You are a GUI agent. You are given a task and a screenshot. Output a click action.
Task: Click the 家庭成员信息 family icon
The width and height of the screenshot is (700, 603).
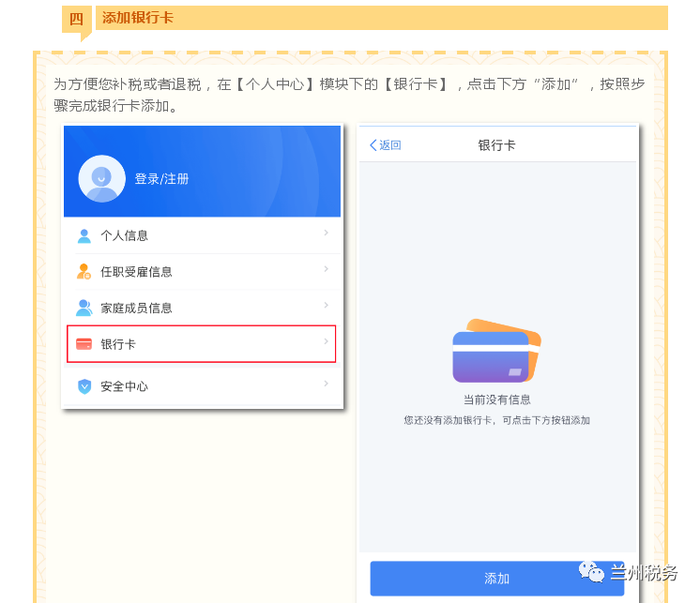tap(84, 308)
